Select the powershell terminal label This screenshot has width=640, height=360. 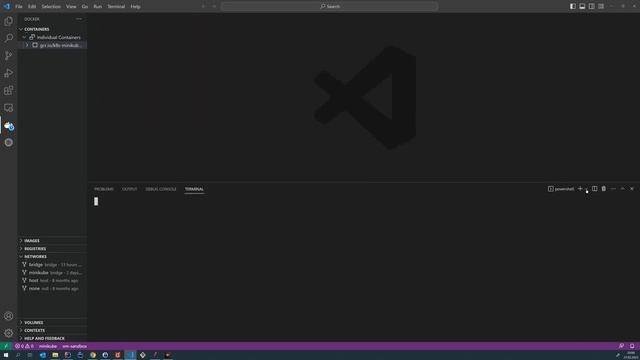coord(561,189)
